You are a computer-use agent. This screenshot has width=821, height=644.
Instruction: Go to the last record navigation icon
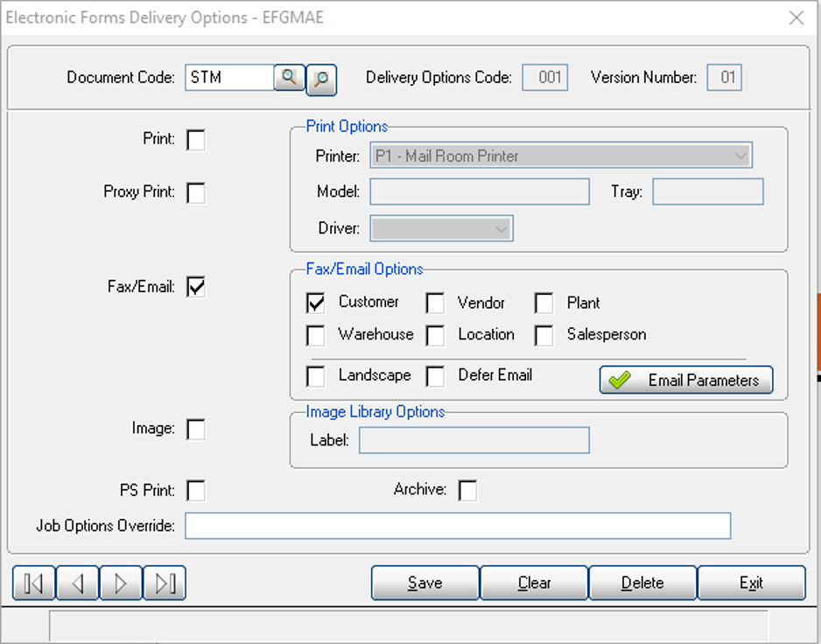coord(165,583)
